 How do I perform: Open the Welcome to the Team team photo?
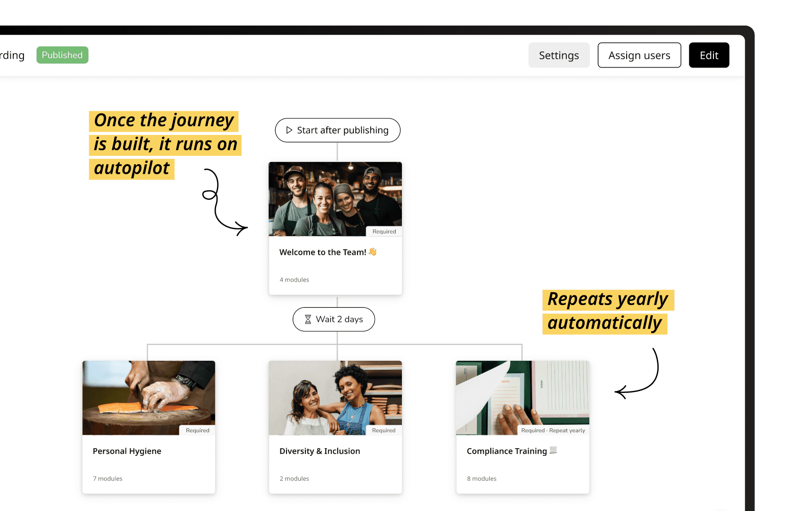pyautogui.click(x=335, y=199)
